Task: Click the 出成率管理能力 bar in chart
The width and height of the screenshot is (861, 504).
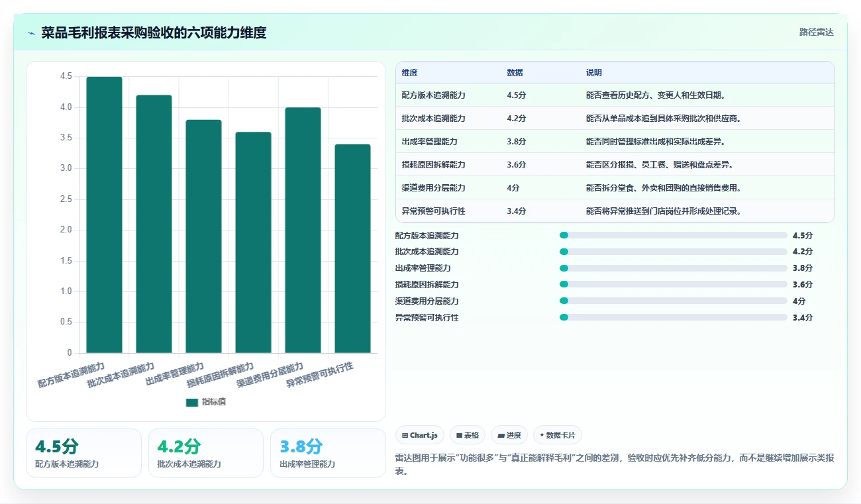Action: click(203, 236)
